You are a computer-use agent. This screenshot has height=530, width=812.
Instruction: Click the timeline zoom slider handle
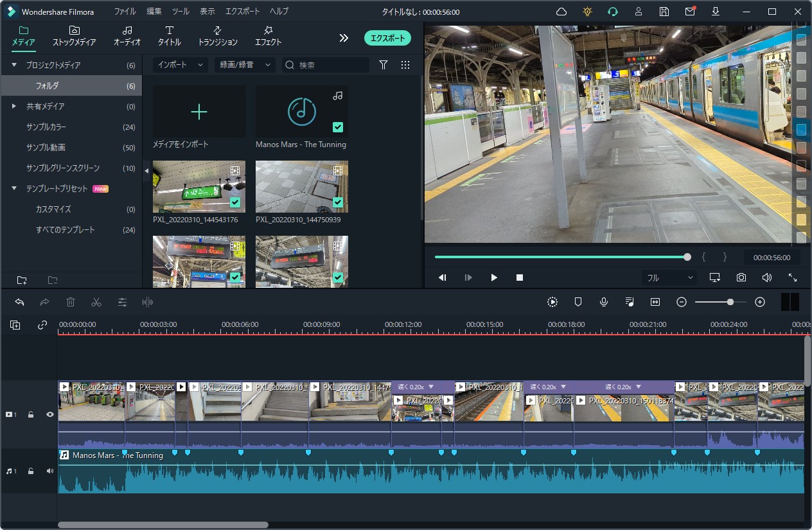point(730,302)
